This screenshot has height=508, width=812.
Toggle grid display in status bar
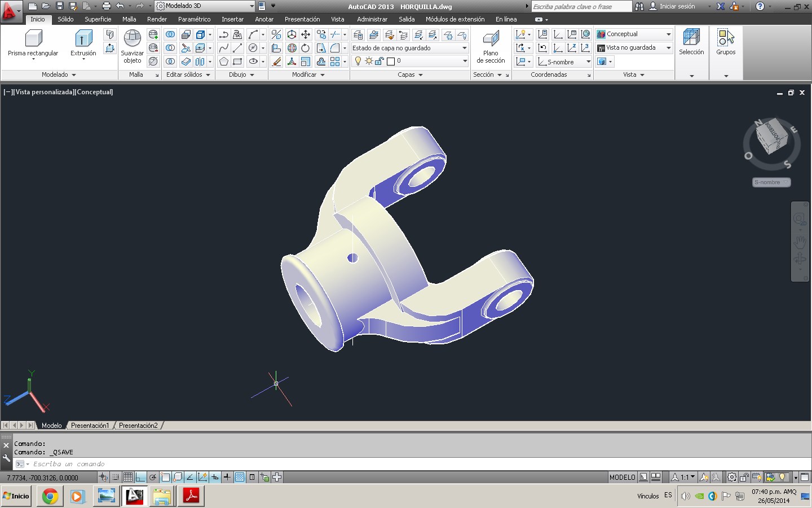pos(128,477)
